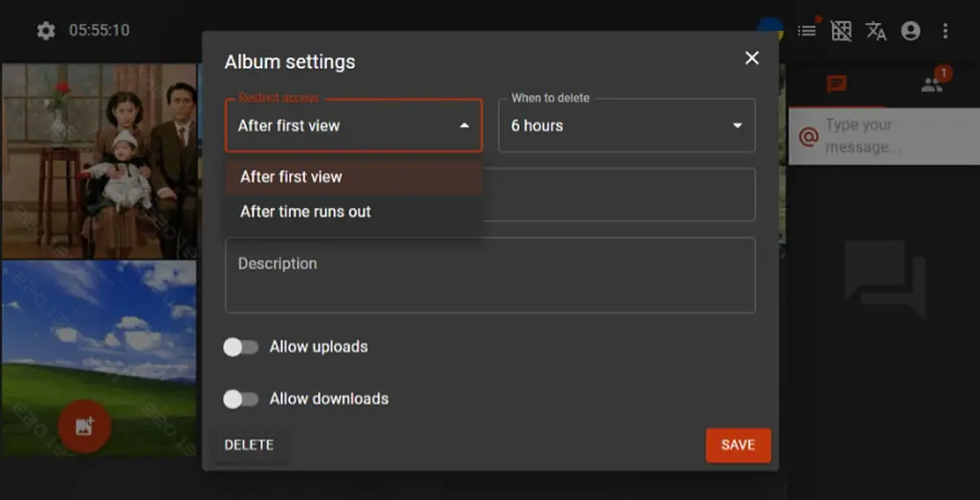The image size is (980, 500).
Task: Expand the When to delete dropdown
Action: (x=626, y=125)
